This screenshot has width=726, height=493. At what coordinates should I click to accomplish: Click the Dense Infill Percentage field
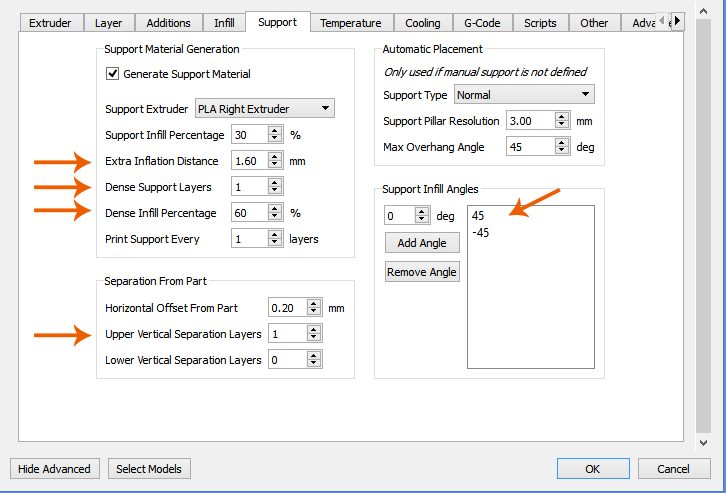248,213
